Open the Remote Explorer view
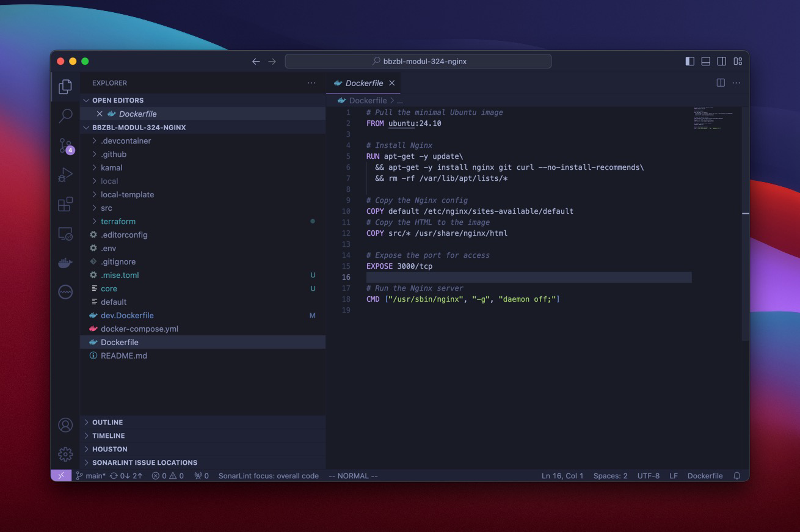800x532 pixels. coord(65,234)
